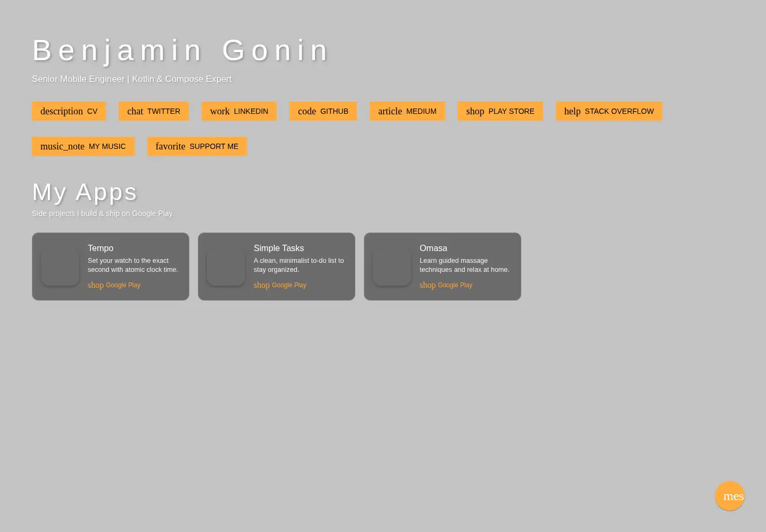766x532 pixels.
Task: Open the LinkedIn profile button
Action: click(239, 111)
